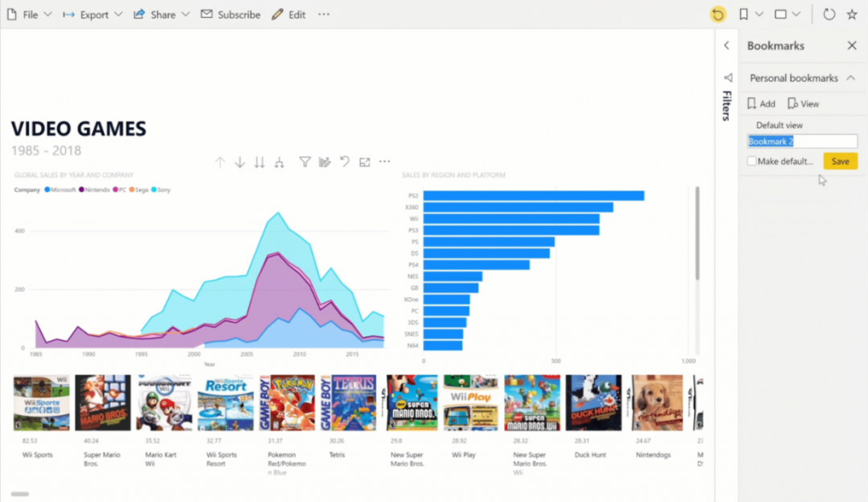Click the VIDEO GAMES report title
The width and height of the screenshot is (868, 502).
(x=79, y=129)
